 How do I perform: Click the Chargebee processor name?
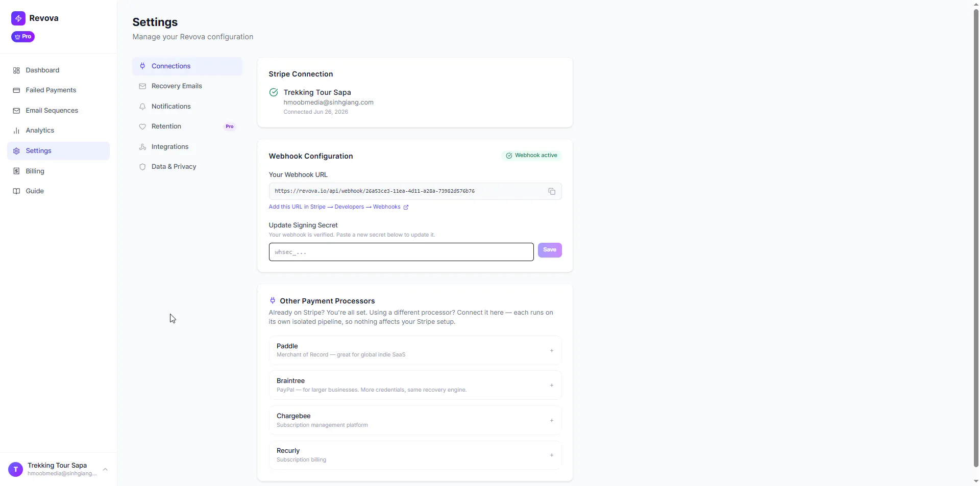(x=293, y=416)
